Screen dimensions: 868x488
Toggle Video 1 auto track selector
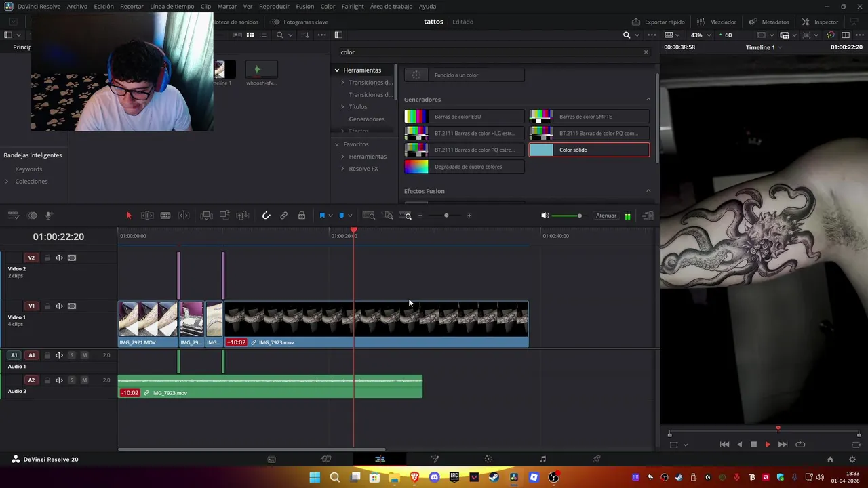59,306
